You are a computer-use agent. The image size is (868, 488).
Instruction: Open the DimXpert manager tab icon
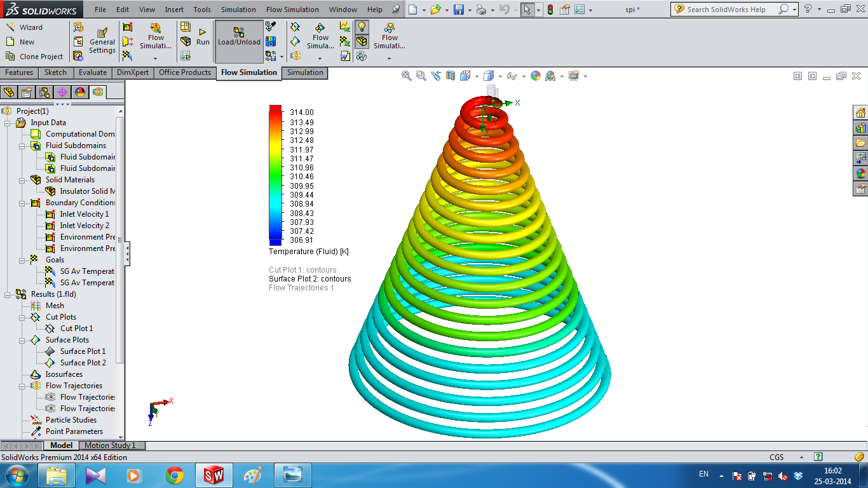[x=62, y=92]
